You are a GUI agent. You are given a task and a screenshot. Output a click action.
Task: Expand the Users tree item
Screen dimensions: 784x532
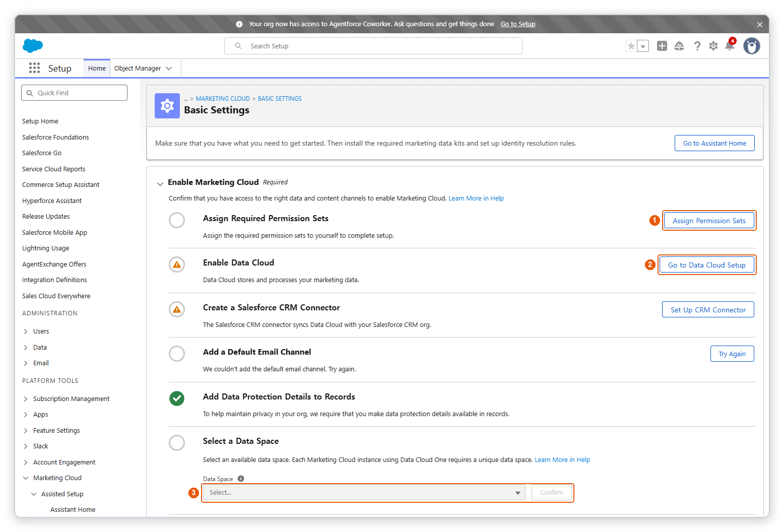(26, 331)
